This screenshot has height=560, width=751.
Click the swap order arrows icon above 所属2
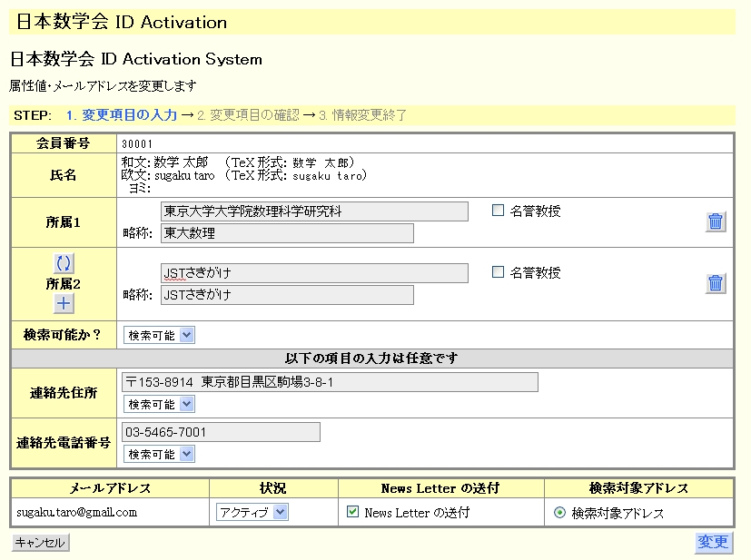tap(64, 263)
